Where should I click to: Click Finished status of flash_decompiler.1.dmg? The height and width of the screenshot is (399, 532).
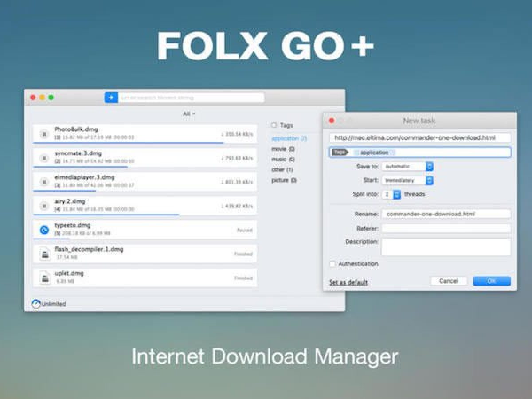point(243,254)
